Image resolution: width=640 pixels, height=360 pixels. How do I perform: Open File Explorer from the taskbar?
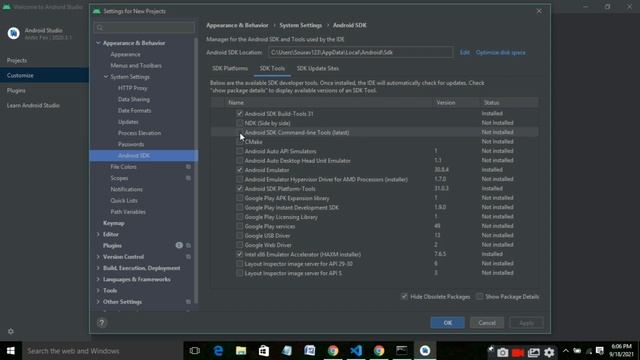(x=241, y=351)
